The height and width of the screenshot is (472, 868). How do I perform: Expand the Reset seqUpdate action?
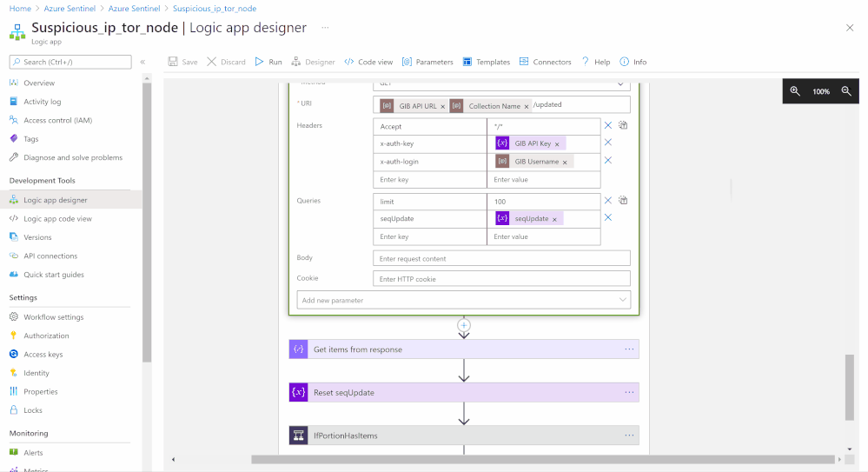(464, 392)
